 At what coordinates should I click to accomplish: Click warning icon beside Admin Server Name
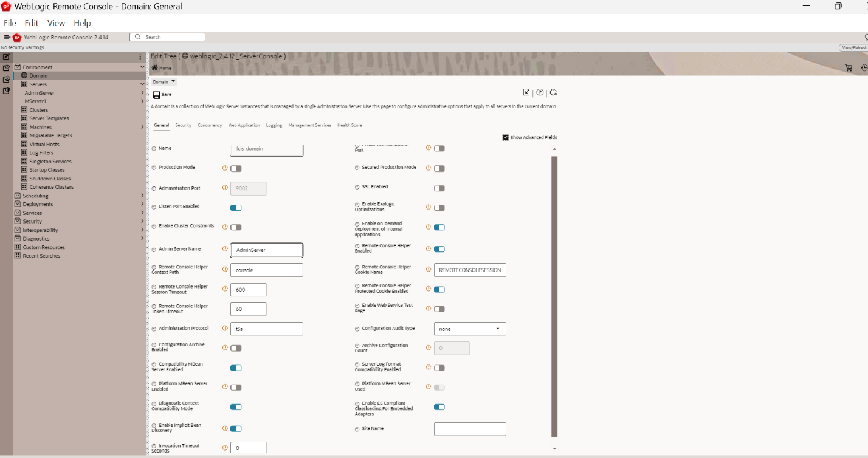point(225,249)
